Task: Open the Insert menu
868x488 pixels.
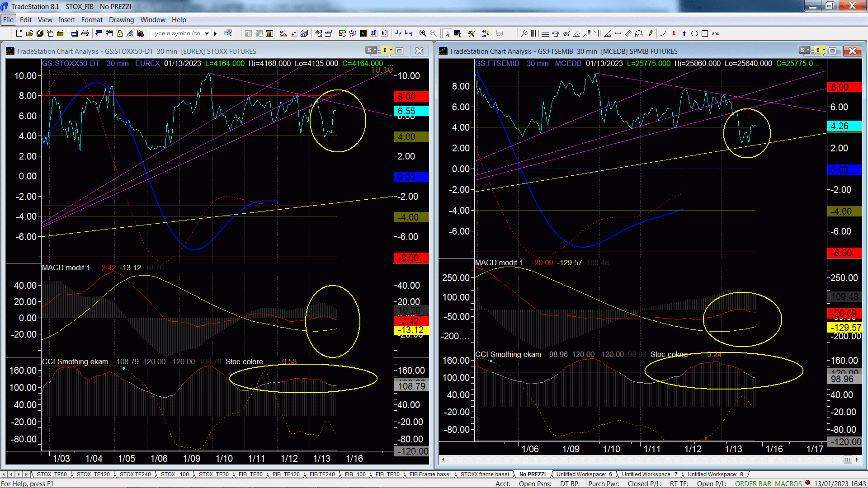Action: (67, 19)
